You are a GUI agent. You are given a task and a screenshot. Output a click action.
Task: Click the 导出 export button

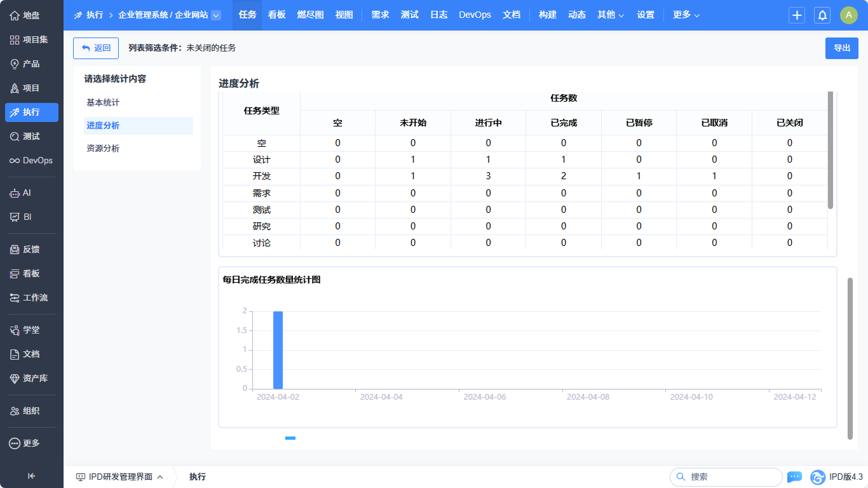pos(841,48)
